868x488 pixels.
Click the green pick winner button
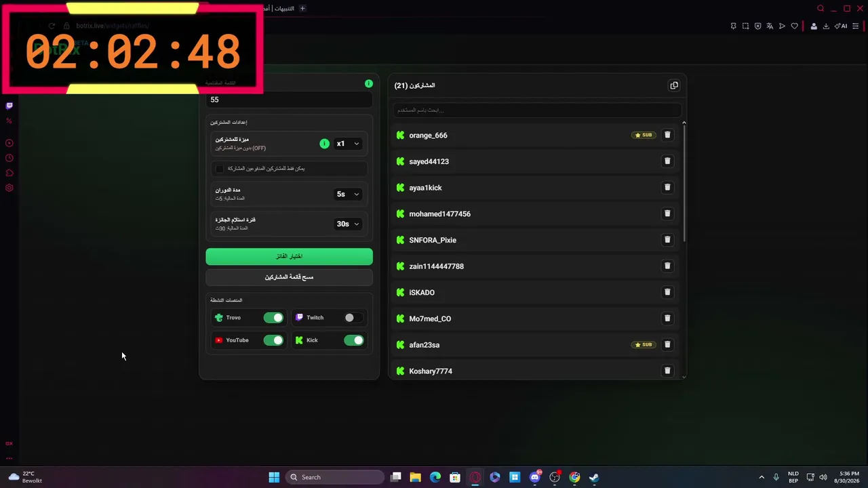point(289,256)
